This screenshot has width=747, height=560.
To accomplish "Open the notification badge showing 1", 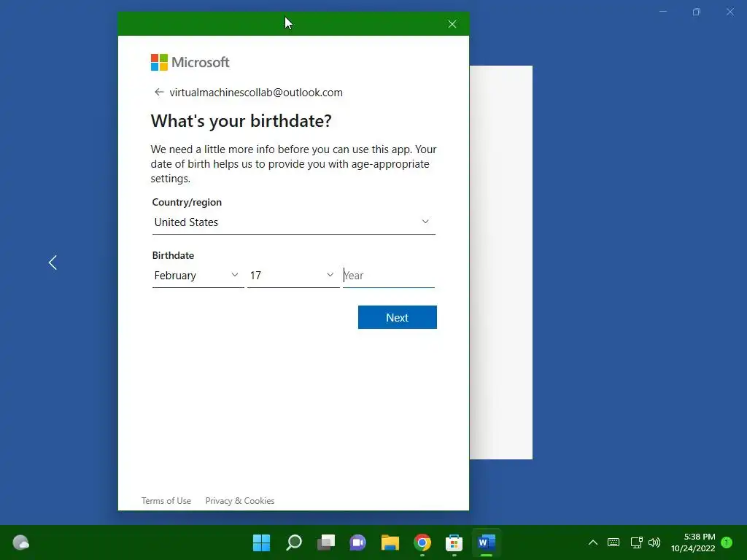I will [727, 542].
